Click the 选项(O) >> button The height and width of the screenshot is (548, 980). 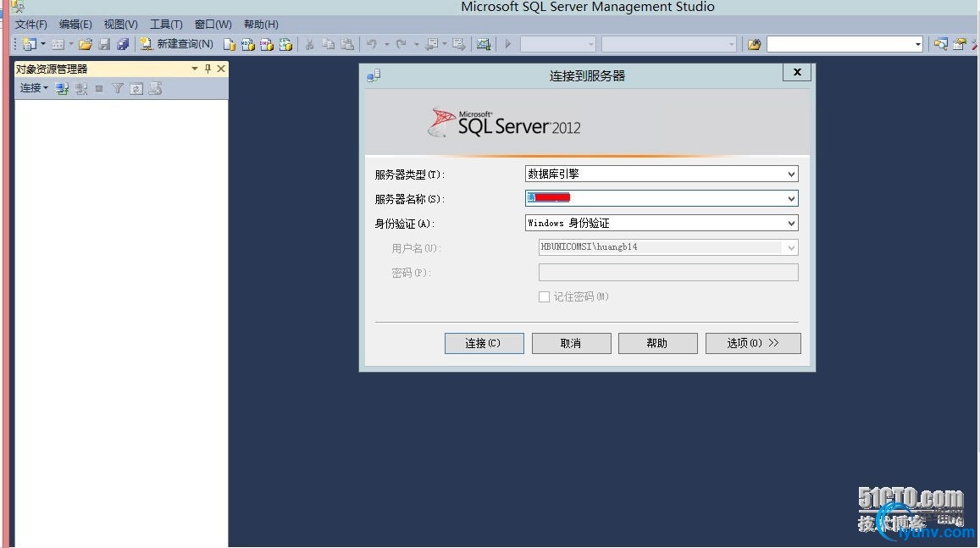(753, 343)
